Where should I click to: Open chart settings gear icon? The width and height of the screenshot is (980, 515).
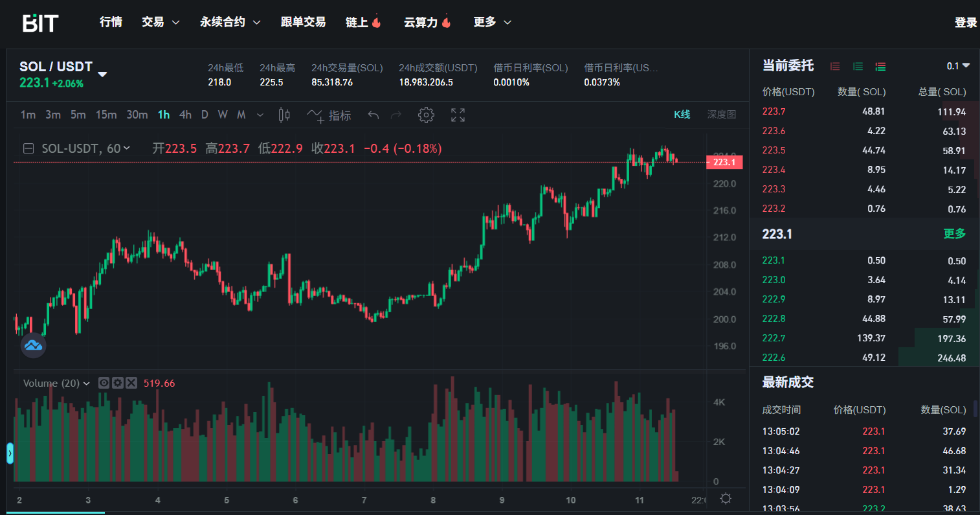coord(426,115)
